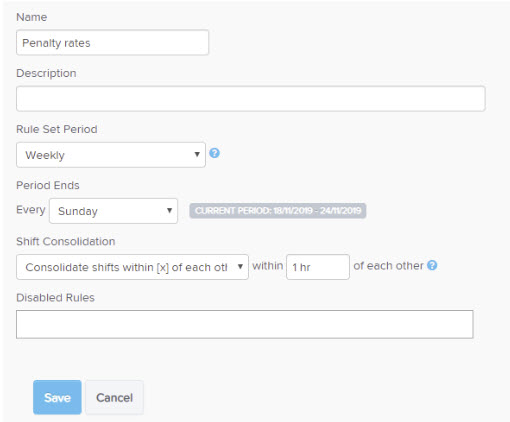Click the 'Description' label

tap(46, 73)
